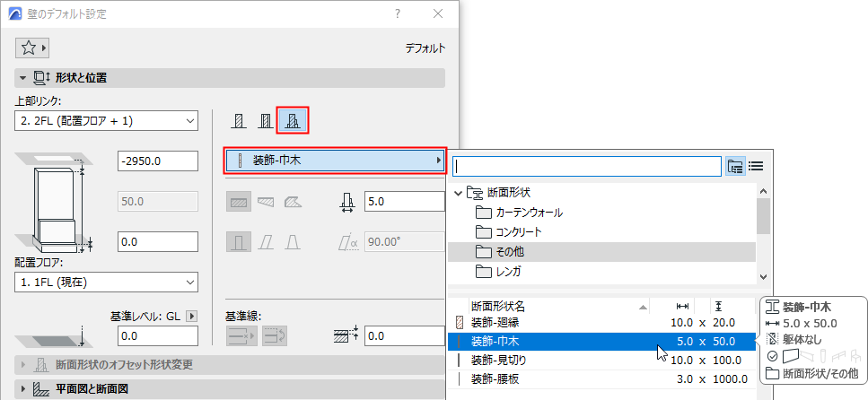Image resolution: width=868 pixels, height=400 pixels.
Task: Switch to list view in profile picker
Action: [x=756, y=165]
